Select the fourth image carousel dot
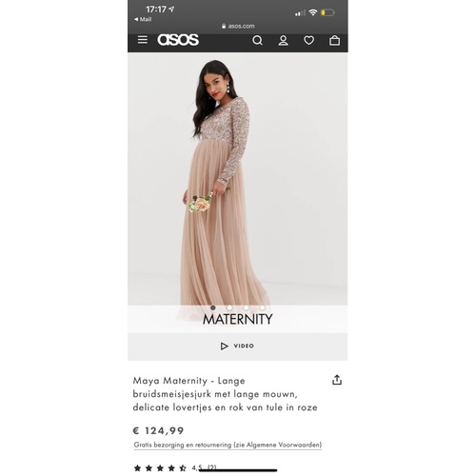Screen dimensions: 476x476 [x=263, y=307]
